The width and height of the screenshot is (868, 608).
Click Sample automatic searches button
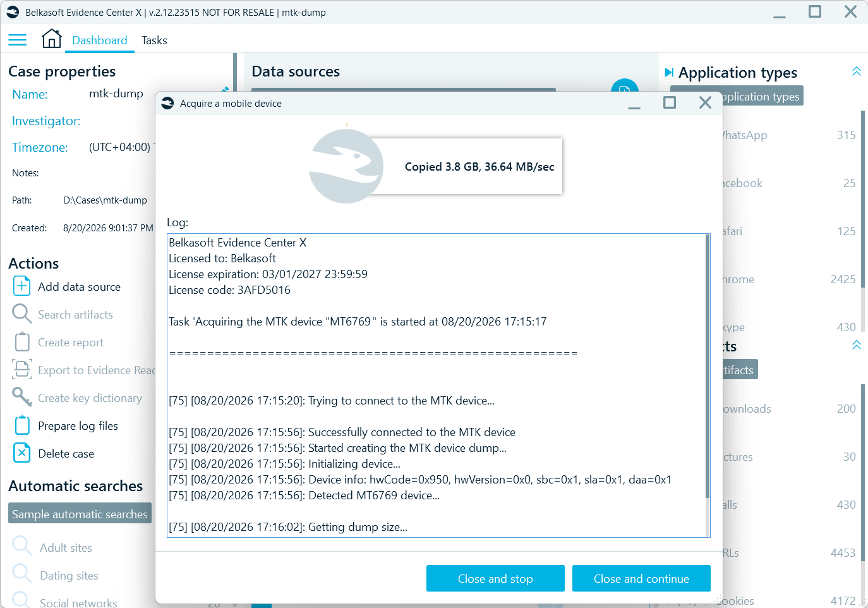click(x=80, y=513)
